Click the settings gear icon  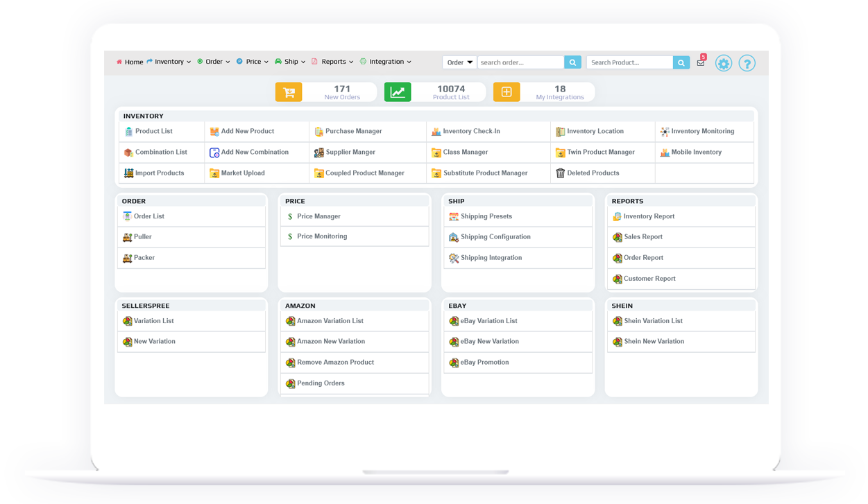pyautogui.click(x=723, y=63)
